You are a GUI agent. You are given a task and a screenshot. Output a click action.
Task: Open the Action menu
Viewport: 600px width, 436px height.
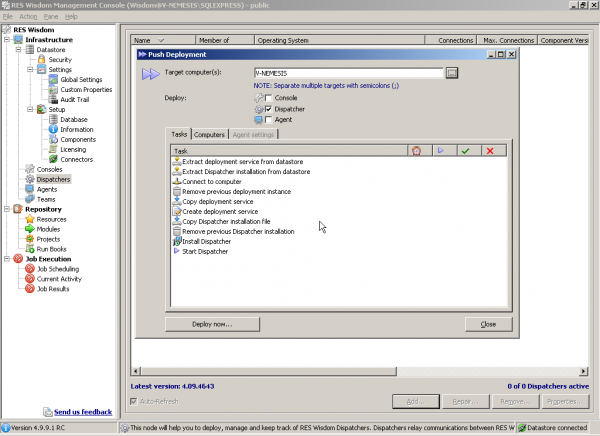coord(28,16)
